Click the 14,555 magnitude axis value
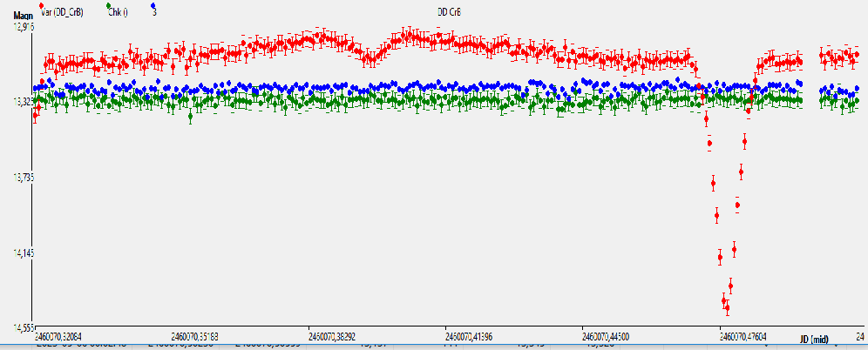 tap(24, 327)
